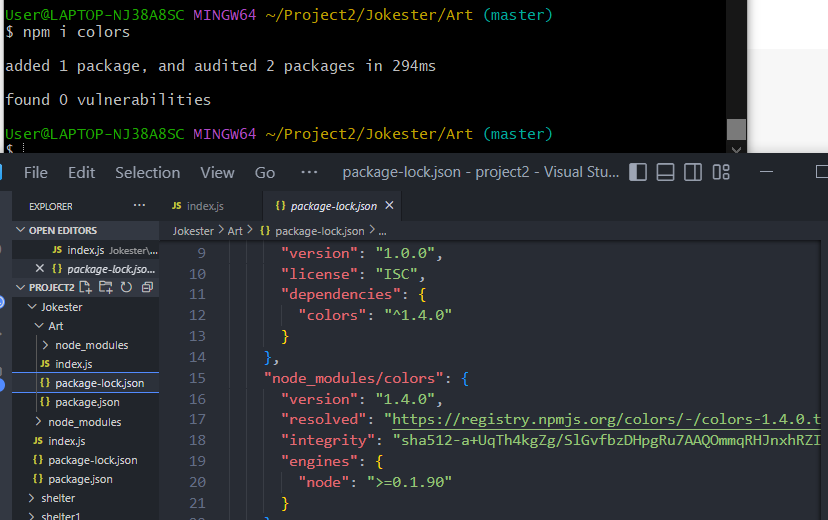Follow the registry.npmjs.org resolved URL link
The height and width of the screenshot is (520, 828).
(606, 419)
